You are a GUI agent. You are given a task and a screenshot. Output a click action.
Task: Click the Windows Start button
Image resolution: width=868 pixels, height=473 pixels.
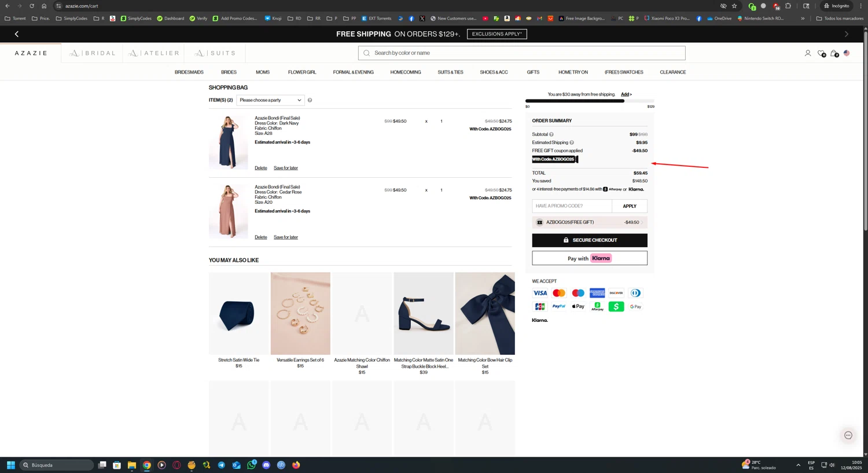click(10, 465)
